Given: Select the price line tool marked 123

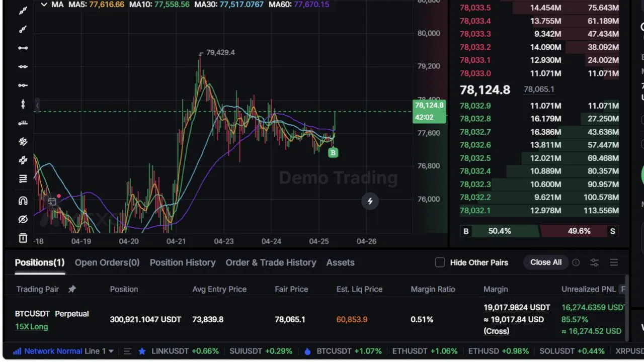Looking at the screenshot, I should click(x=23, y=123).
